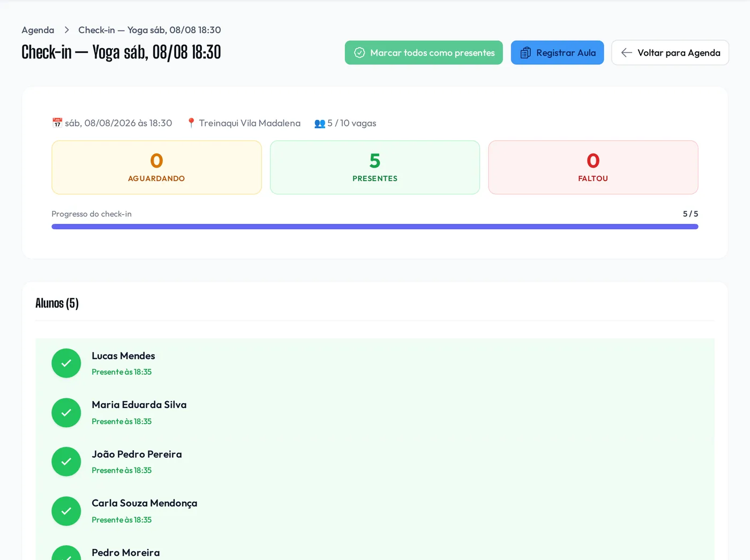The image size is (750, 560).
Task: Click the breadcrumb chevron separator
Action: point(67,30)
